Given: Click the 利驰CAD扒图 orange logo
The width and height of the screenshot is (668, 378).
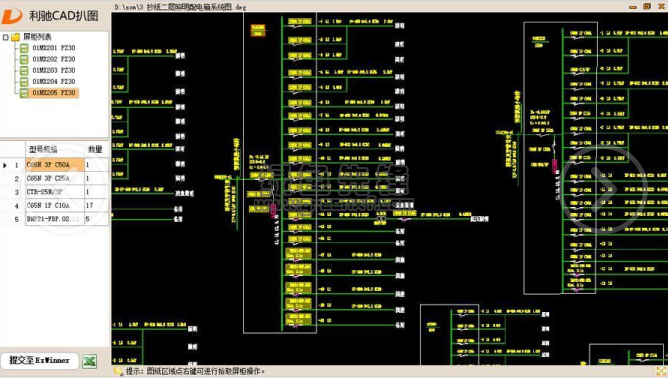Looking at the screenshot, I should [x=12, y=16].
